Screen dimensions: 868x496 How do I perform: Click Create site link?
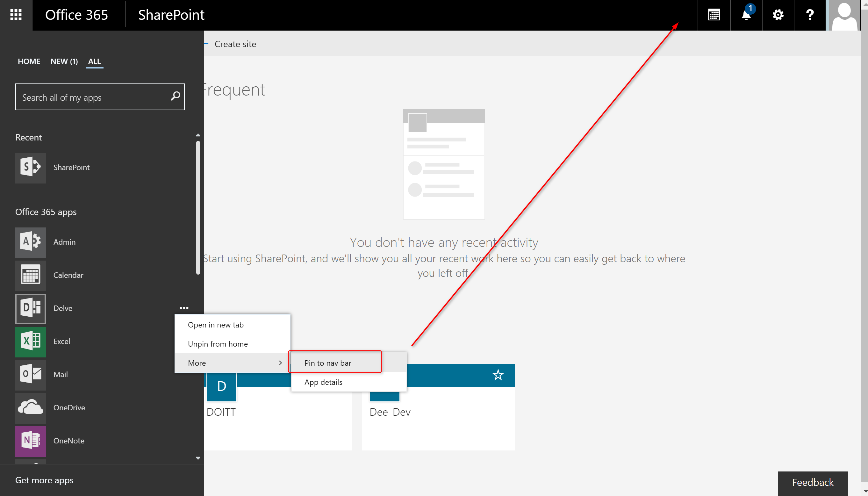[x=235, y=44]
